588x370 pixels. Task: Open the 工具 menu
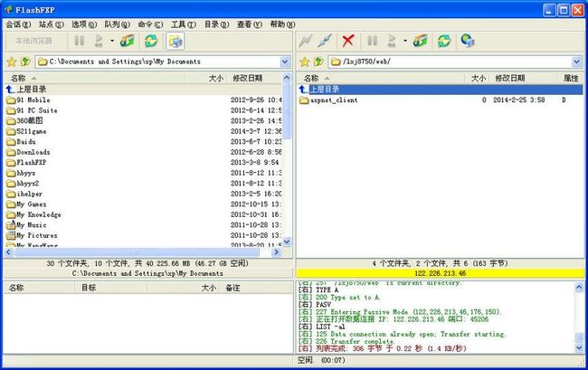(184, 24)
